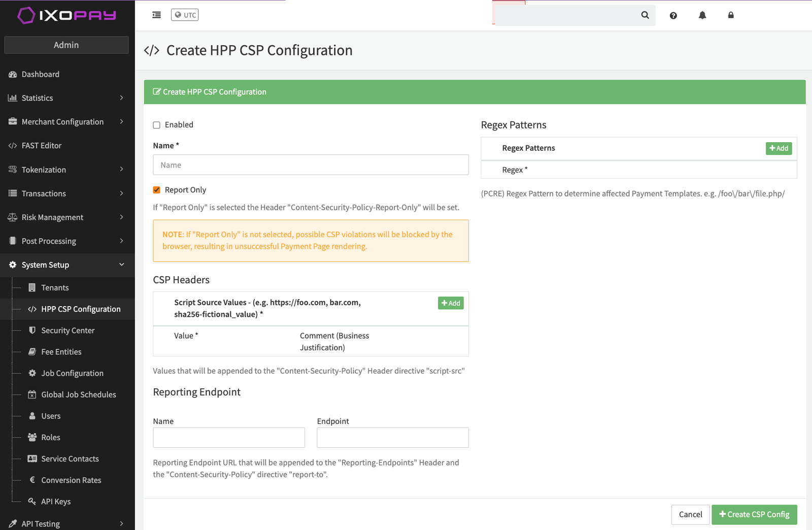Expand the API Testing chevron
Image resolution: width=812 pixels, height=530 pixels.
click(121, 523)
